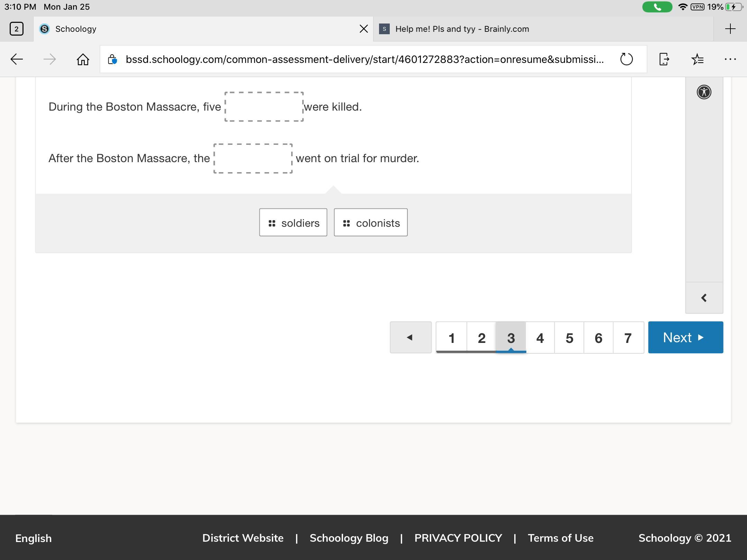Image resolution: width=747 pixels, height=560 pixels.
Task: Go to the previous question arrow
Action: pyautogui.click(x=411, y=337)
